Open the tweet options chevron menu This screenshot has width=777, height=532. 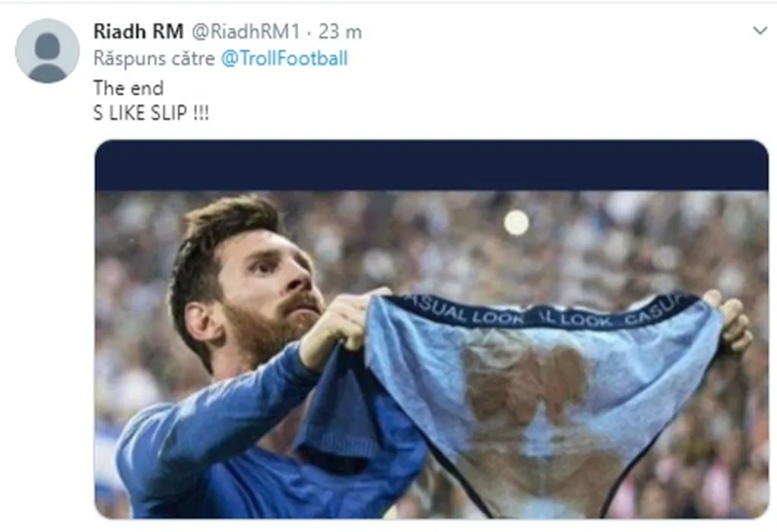pos(760,30)
